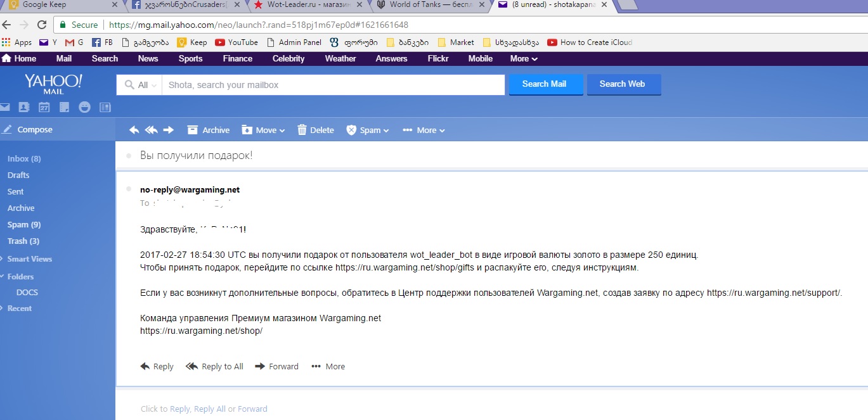The image size is (868, 420).
Task: Open the Calendar icon showing 27
Action: click(44, 107)
